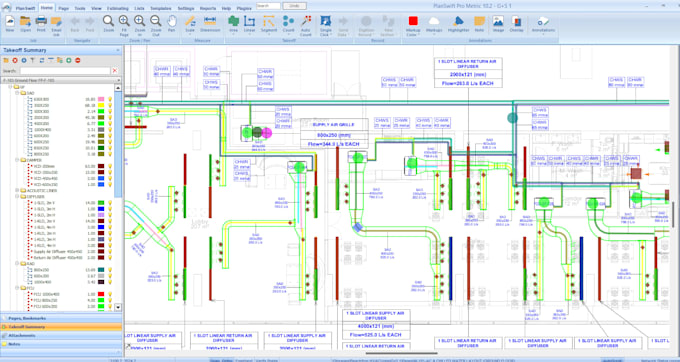Image resolution: width=680 pixels, height=362 pixels.
Task: Switch to the Estimating tab
Action: click(118, 8)
